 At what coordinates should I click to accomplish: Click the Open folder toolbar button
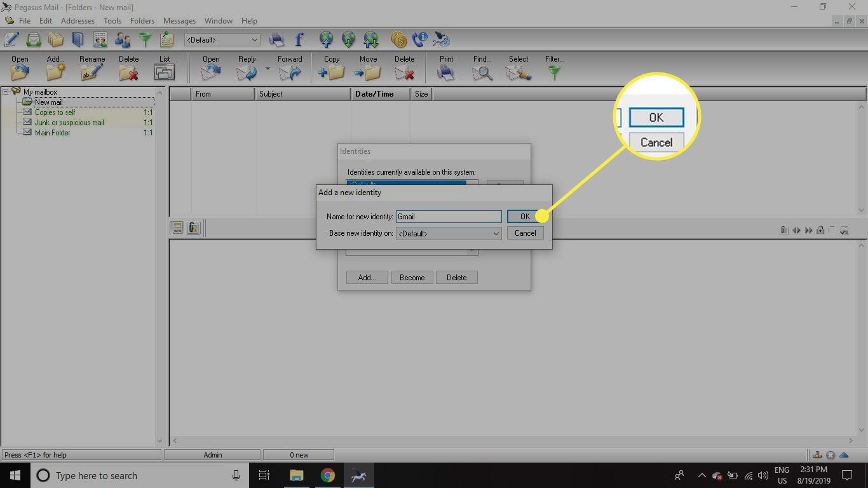[20, 67]
